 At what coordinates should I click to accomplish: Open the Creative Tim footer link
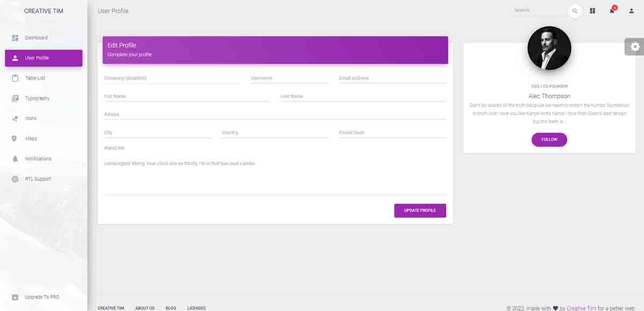coord(581,308)
